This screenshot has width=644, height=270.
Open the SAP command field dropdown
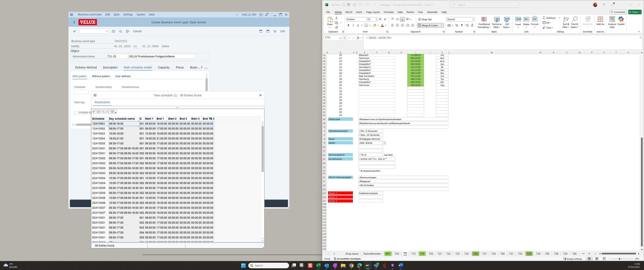coord(107,31)
